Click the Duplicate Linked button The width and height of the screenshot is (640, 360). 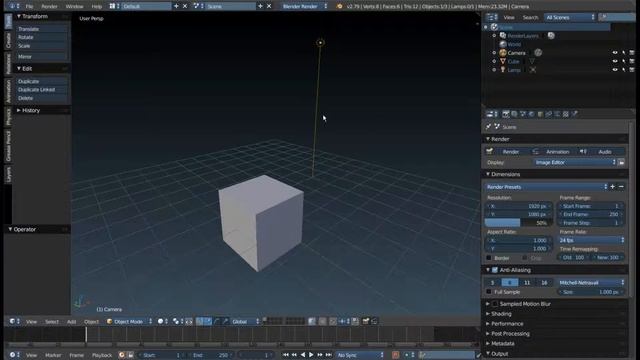(x=42, y=90)
